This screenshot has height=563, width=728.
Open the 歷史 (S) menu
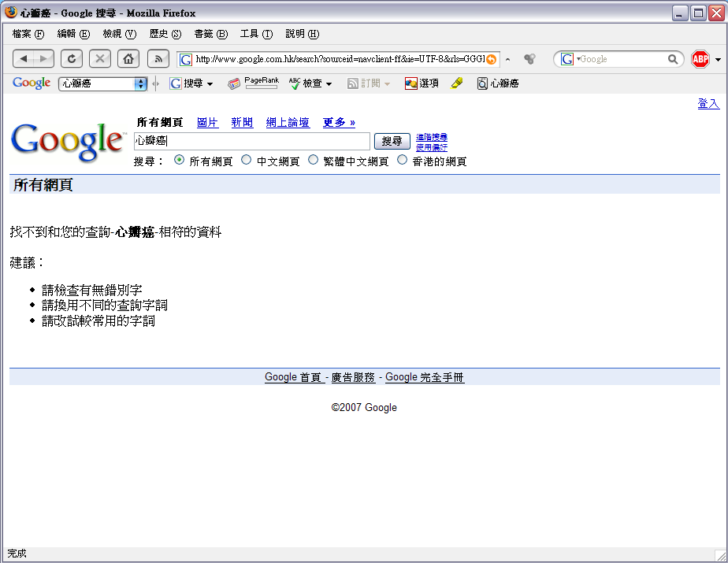tap(165, 34)
